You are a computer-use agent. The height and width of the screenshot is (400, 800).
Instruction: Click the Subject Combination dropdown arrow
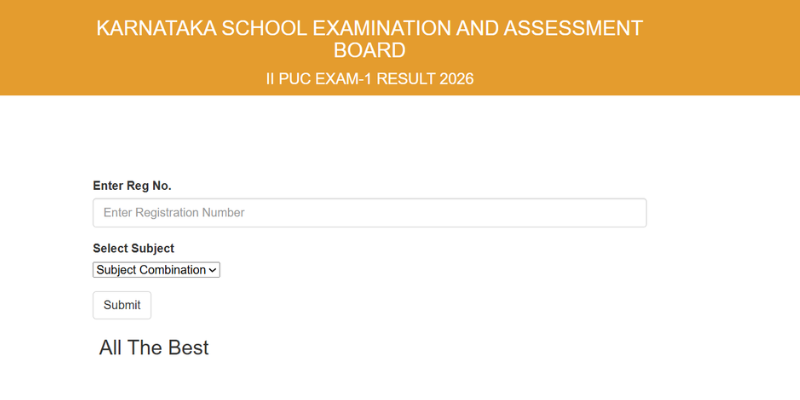click(214, 270)
